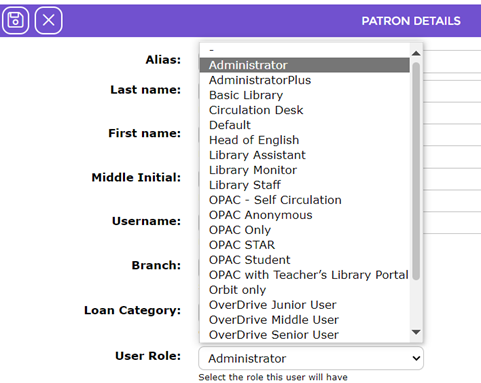Select the blank dash option
Viewport: 481px width, 383px height.
305,50
